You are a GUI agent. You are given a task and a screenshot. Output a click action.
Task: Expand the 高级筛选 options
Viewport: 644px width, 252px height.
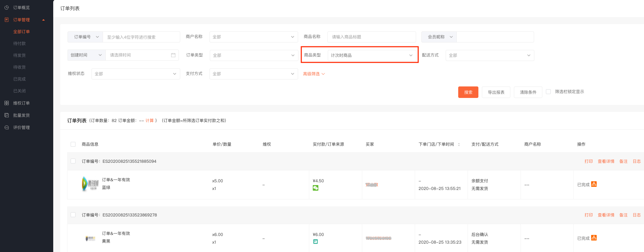tap(313, 74)
